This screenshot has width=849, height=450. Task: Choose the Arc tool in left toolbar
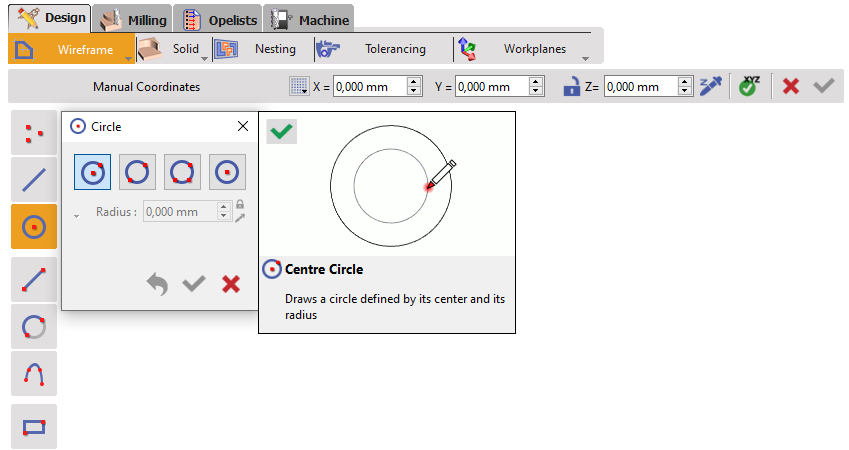(x=33, y=327)
